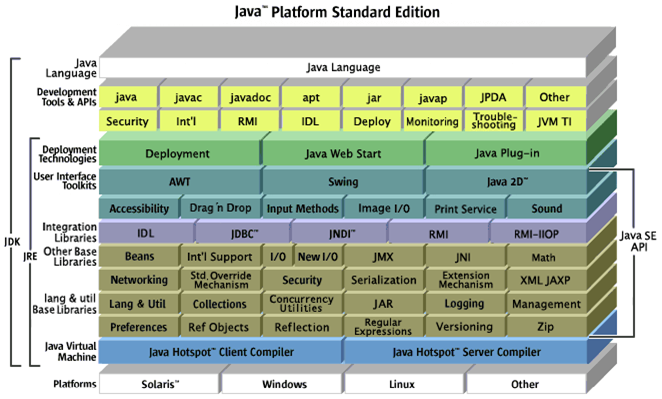662x399 pixels.
Task: Click the XML JAXP block
Action: tap(545, 280)
